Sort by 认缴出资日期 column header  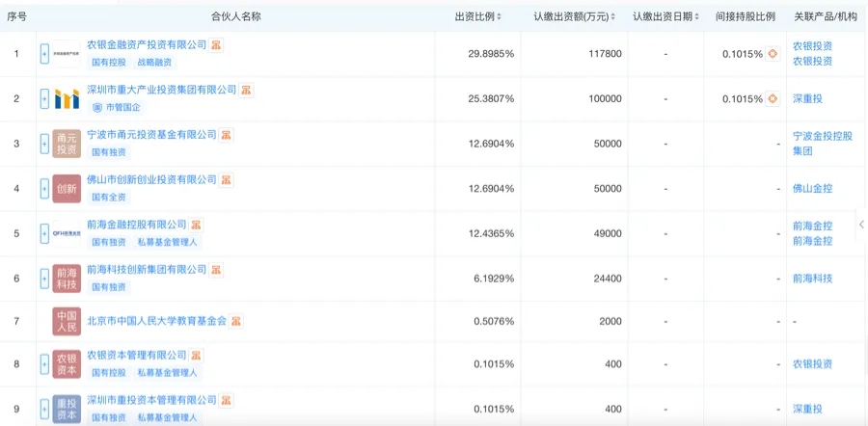665,16
